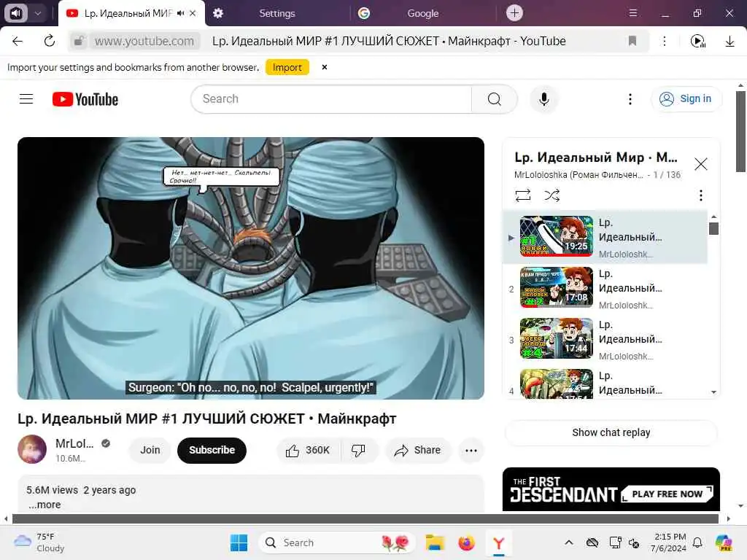Click the site lock security icon

[x=79, y=42]
